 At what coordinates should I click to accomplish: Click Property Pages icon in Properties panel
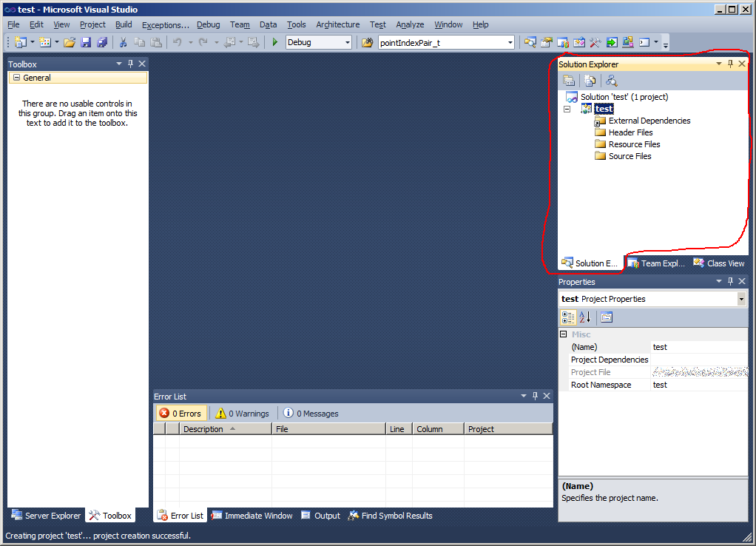point(607,317)
